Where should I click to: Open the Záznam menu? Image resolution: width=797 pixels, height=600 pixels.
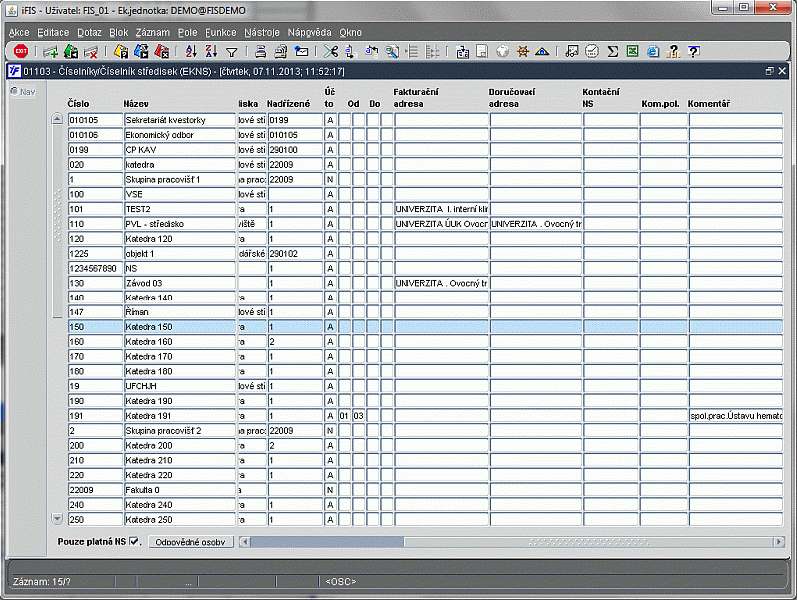pyautogui.click(x=153, y=32)
